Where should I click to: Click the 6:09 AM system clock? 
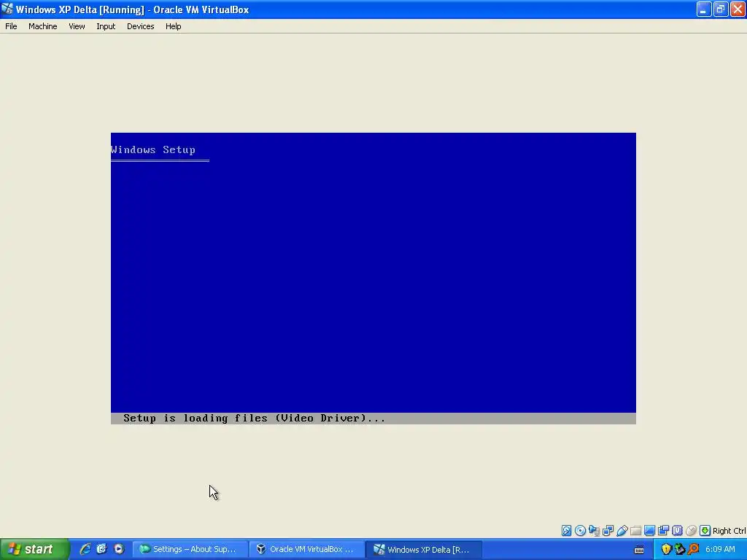tap(720, 550)
